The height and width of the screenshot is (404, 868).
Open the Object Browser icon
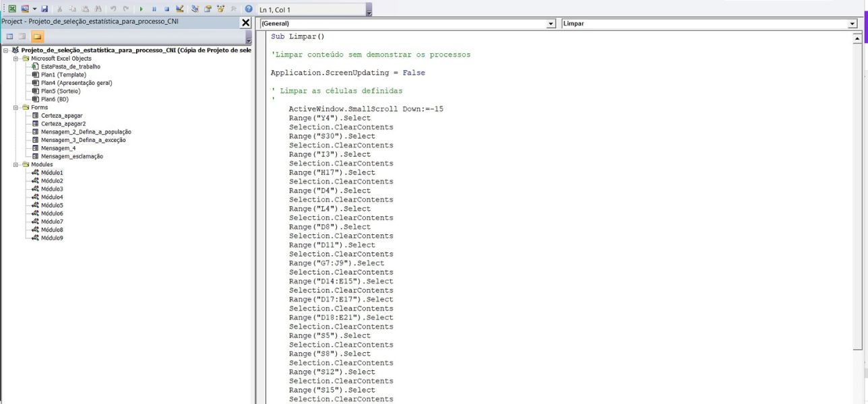(x=220, y=9)
